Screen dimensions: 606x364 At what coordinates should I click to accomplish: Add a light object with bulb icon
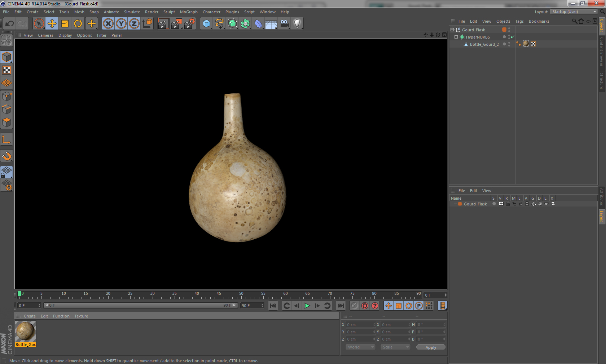297,24
